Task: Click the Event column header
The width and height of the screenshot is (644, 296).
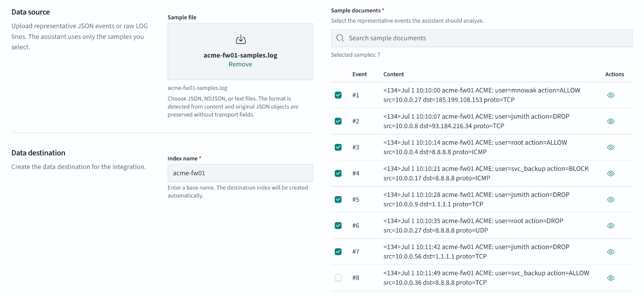Action: tap(359, 74)
